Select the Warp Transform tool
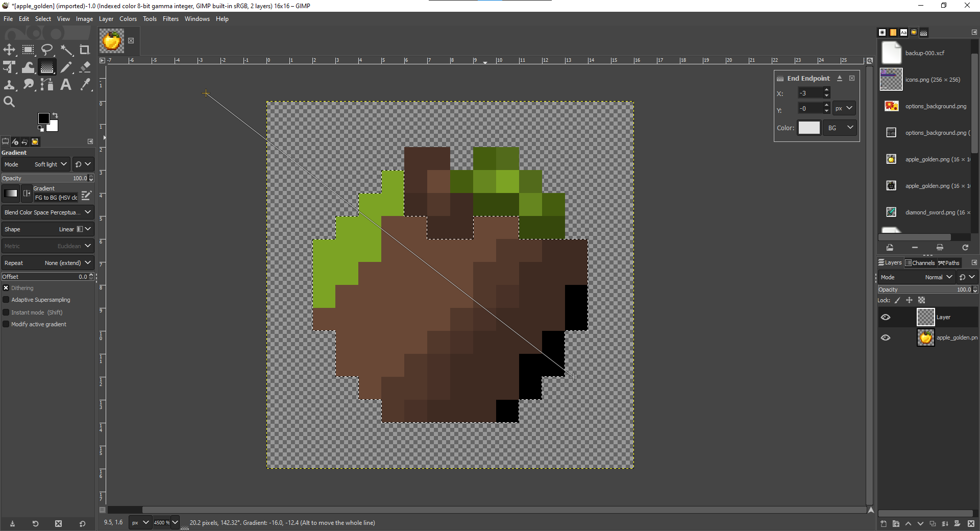 (28, 67)
